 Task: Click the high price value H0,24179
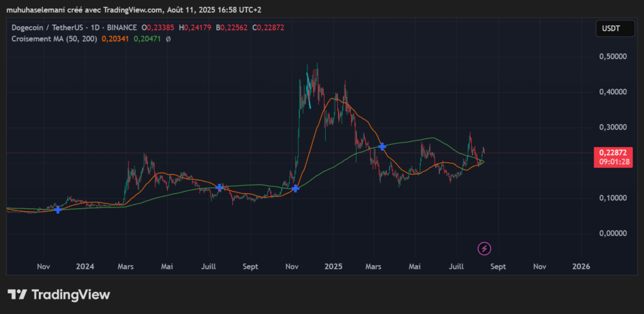click(x=195, y=28)
